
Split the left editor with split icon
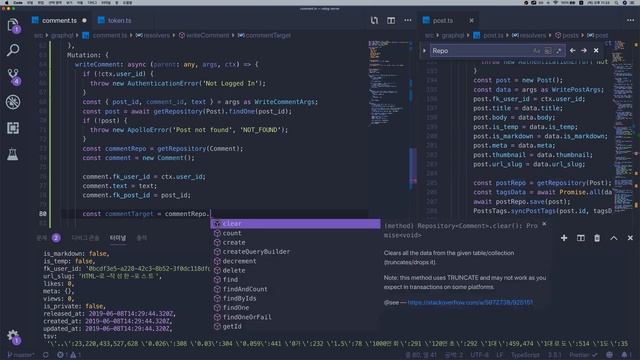point(391,20)
